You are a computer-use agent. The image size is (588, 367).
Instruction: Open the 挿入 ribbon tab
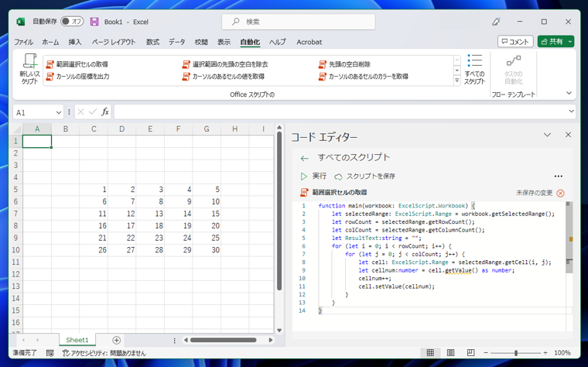tap(74, 42)
